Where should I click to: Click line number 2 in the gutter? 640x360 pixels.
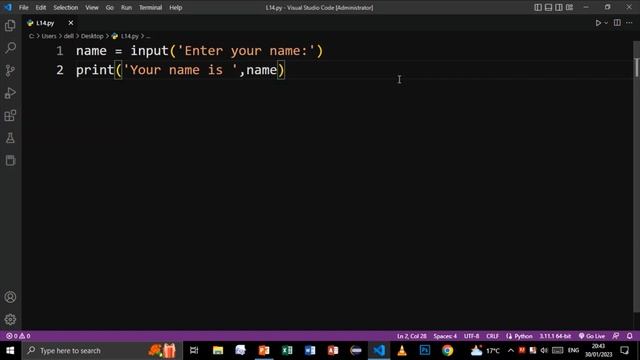click(60, 70)
